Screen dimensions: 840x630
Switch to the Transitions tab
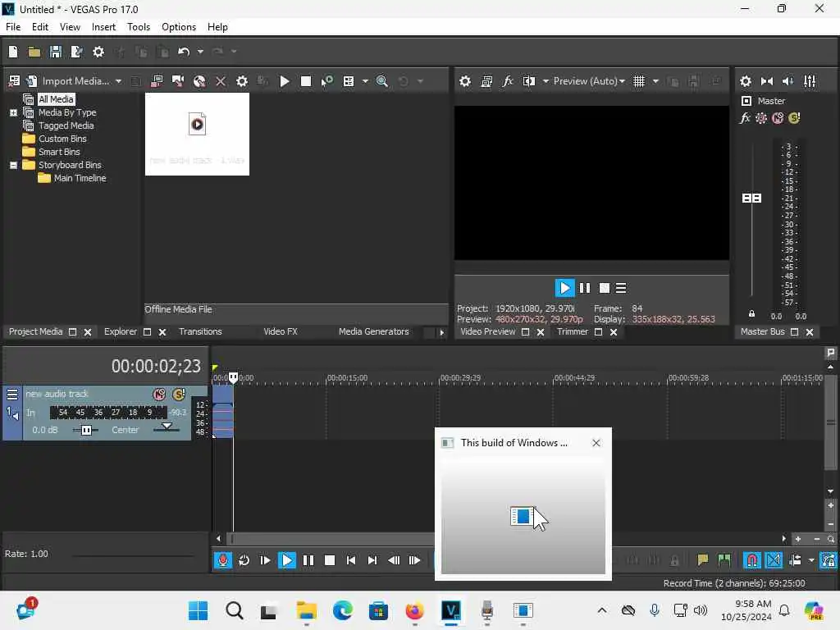200,331
